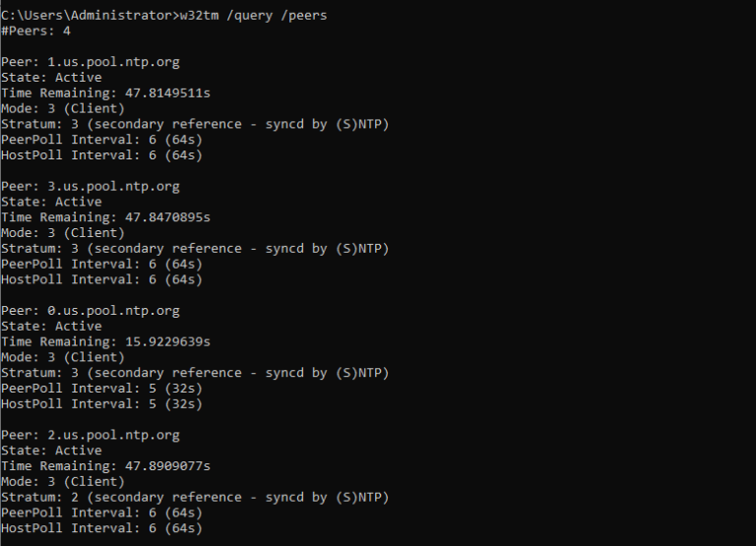Click the 0.us.pool.ntp.org peer name

click(113, 311)
